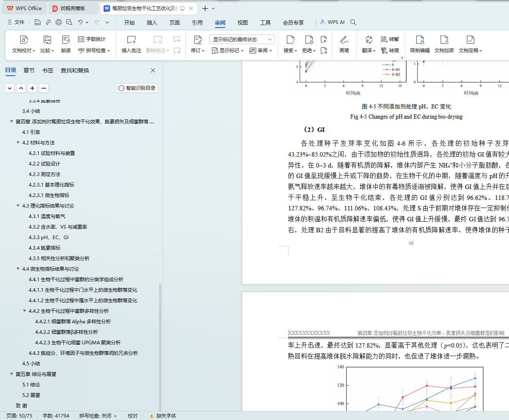Screen dimensions: 509x420
Task: Switch to 开始 ribbon tab
Action: coord(129,23)
